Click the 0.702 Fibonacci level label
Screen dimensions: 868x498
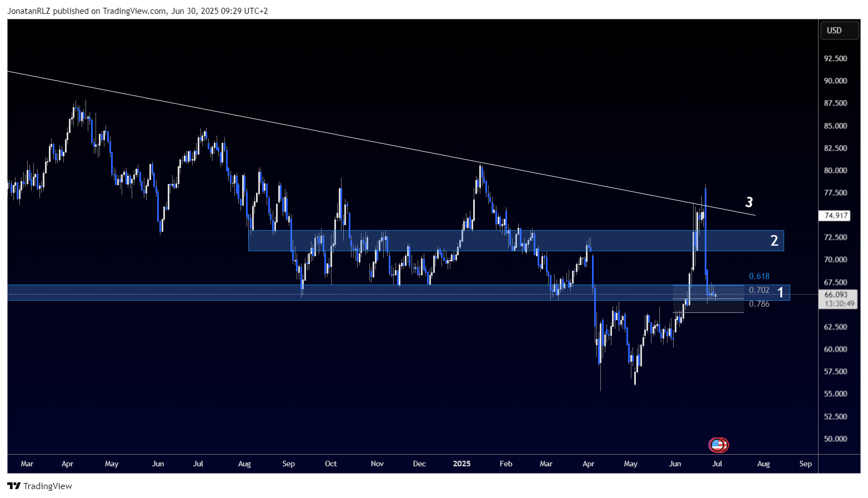(759, 290)
